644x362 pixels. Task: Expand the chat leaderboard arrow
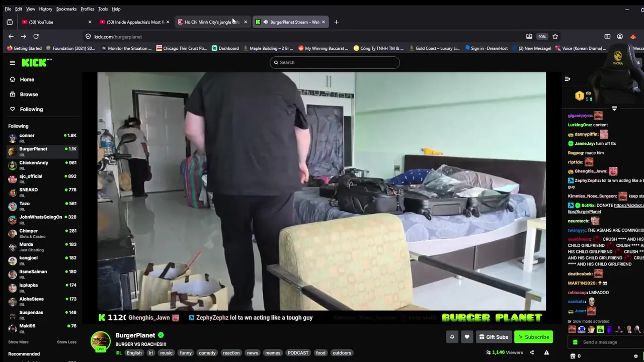tap(614, 108)
